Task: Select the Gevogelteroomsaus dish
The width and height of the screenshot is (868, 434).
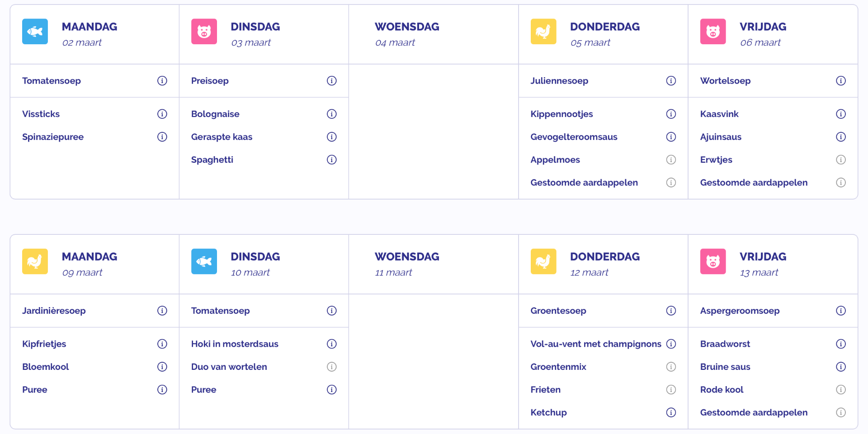Action: coord(574,137)
